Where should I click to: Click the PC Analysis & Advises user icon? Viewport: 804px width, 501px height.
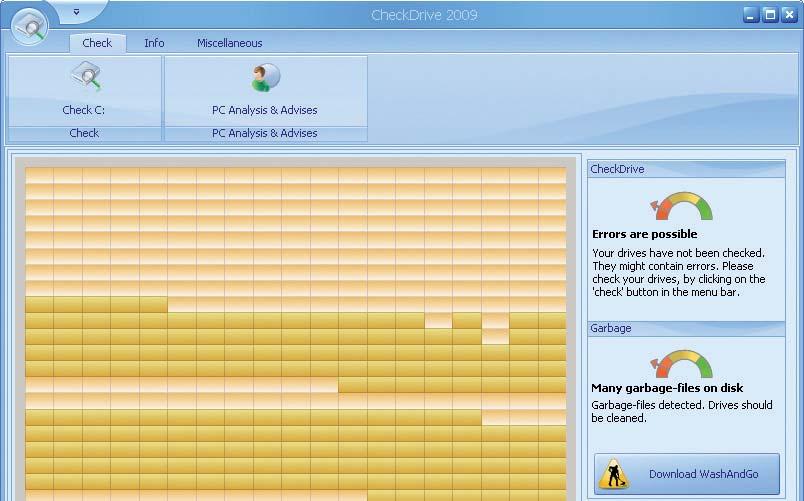point(266,78)
